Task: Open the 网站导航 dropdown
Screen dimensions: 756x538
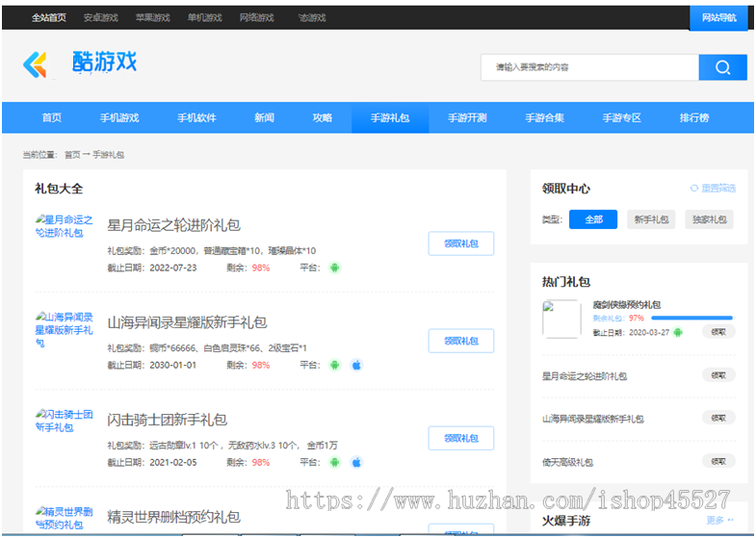Action: [718, 18]
